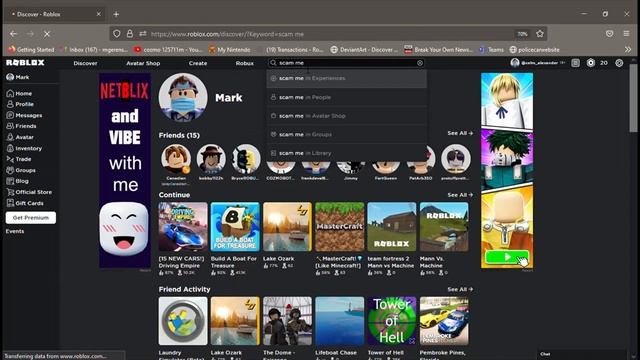
Task: Open Groups in the sidebar
Action: pyautogui.click(x=21, y=170)
